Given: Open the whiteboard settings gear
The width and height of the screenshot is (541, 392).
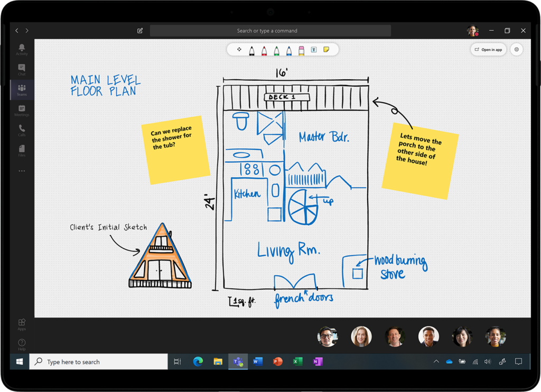Looking at the screenshot, I should click(516, 49).
